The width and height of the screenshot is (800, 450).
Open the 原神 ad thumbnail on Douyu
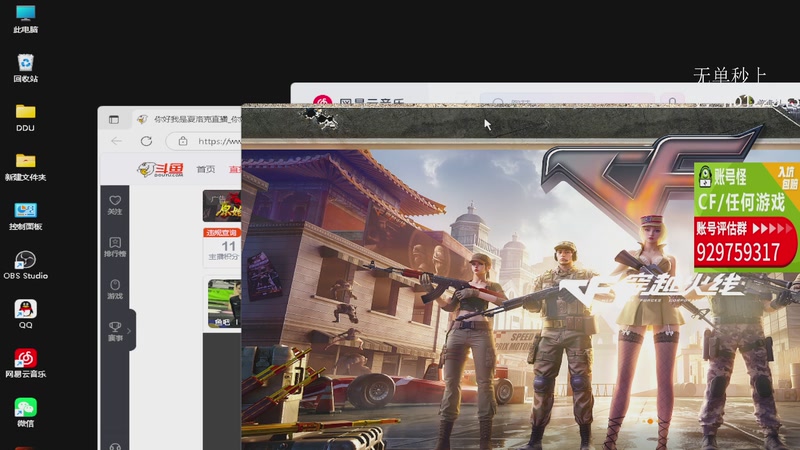pyautogui.click(x=222, y=206)
